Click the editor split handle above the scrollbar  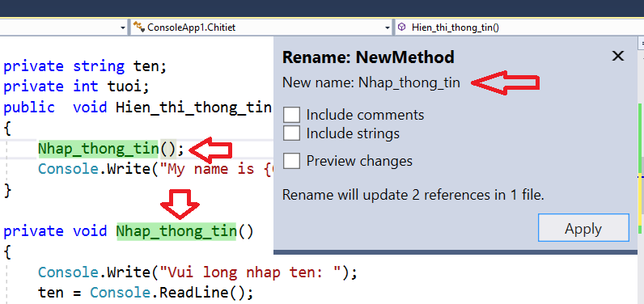point(641,43)
